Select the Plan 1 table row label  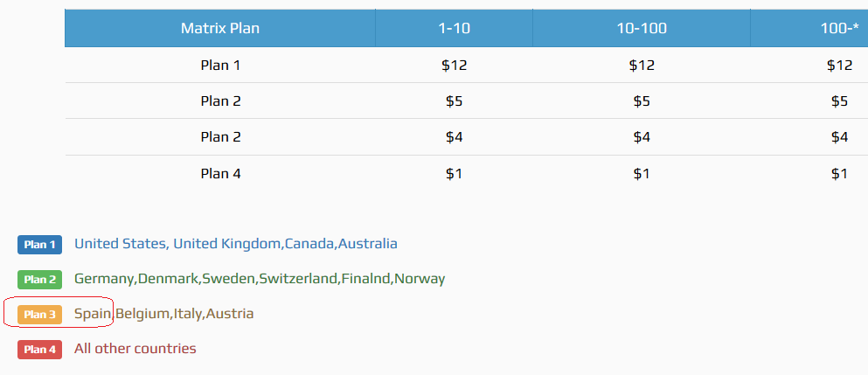pyautogui.click(x=219, y=65)
